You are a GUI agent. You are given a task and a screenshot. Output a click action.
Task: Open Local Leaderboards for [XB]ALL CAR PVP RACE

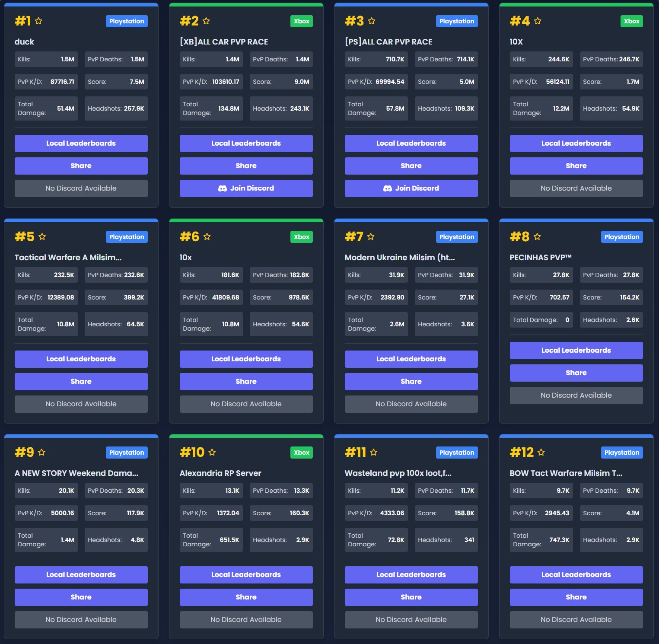(246, 143)
